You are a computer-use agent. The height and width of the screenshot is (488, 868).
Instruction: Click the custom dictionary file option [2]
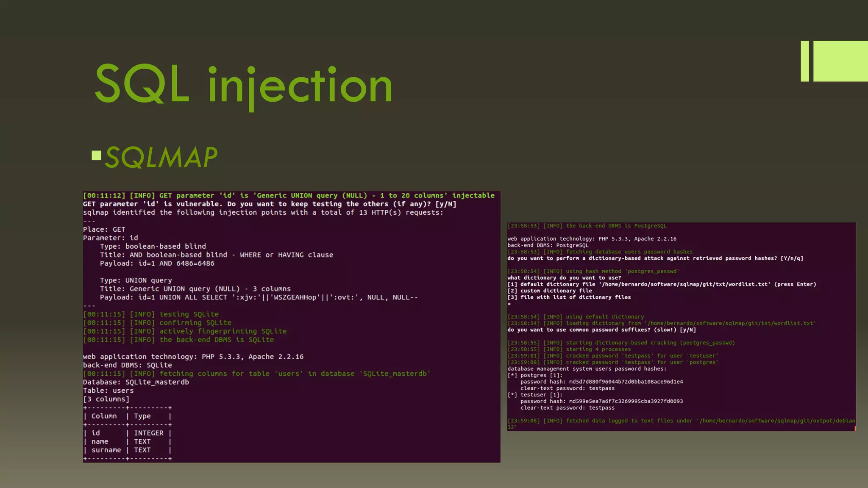click(549, 291)
